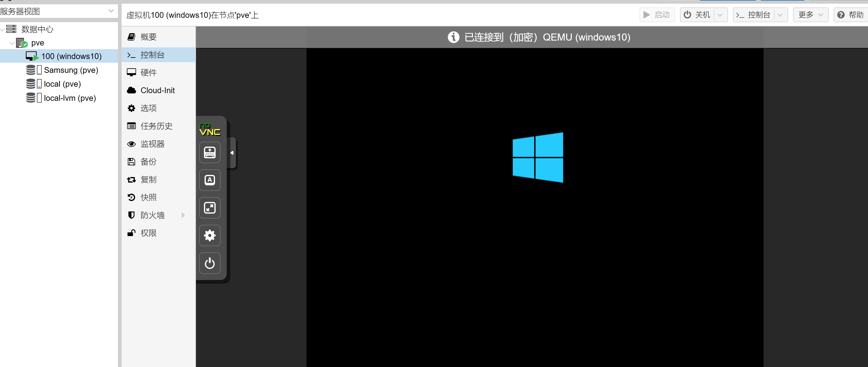Click the local storage icon
This screenshot has width=868, height=367.
coord(34,84)
